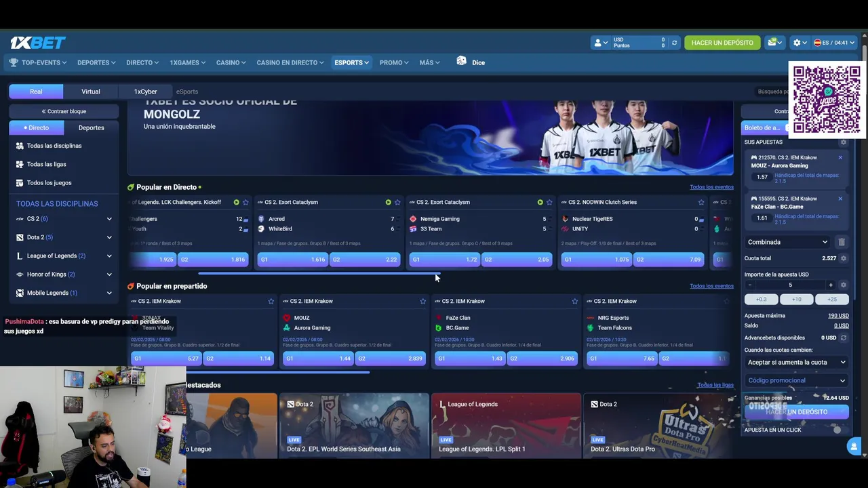Open 'Aceptar si aumenta la cuota' dropdown
Viewport: 868px width, 488px height.
pos(796,362)
